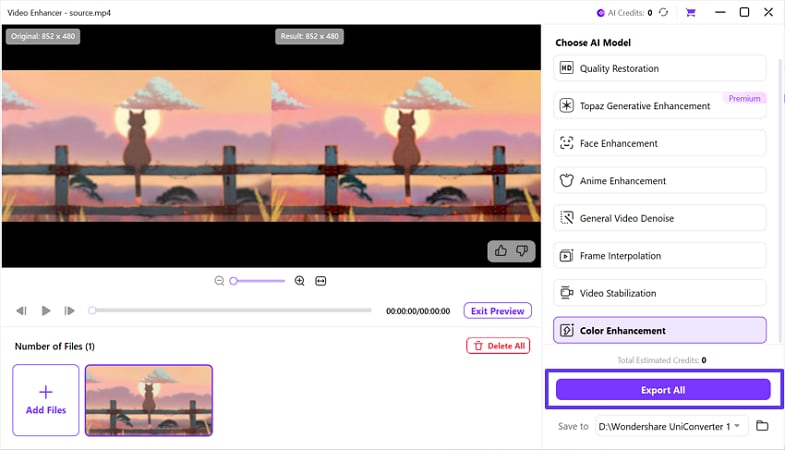Select the source.mp4 file thumbnail

click(149, 400)
